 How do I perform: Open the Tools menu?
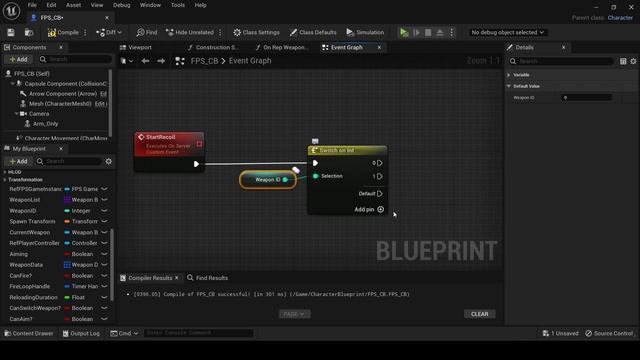(178, 5)
